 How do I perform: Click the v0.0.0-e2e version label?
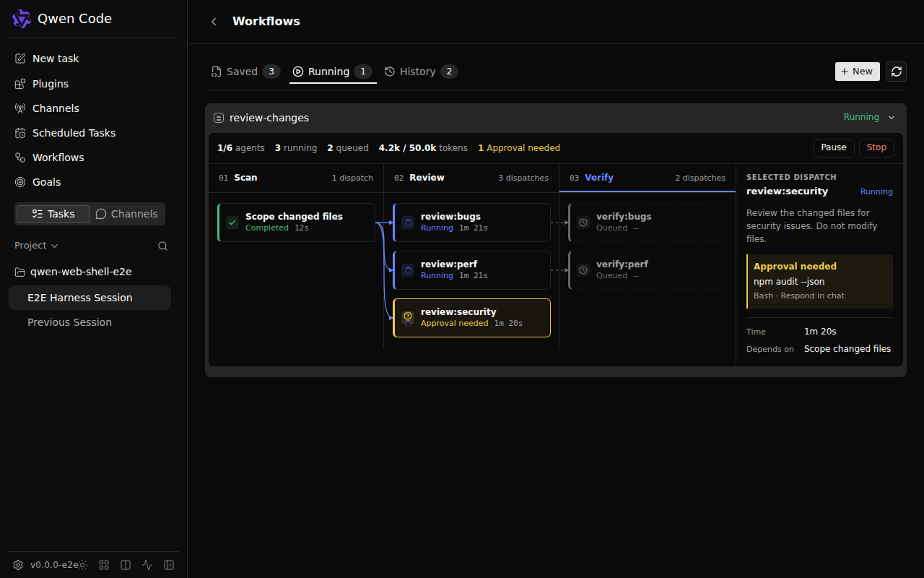pos(54,565)
